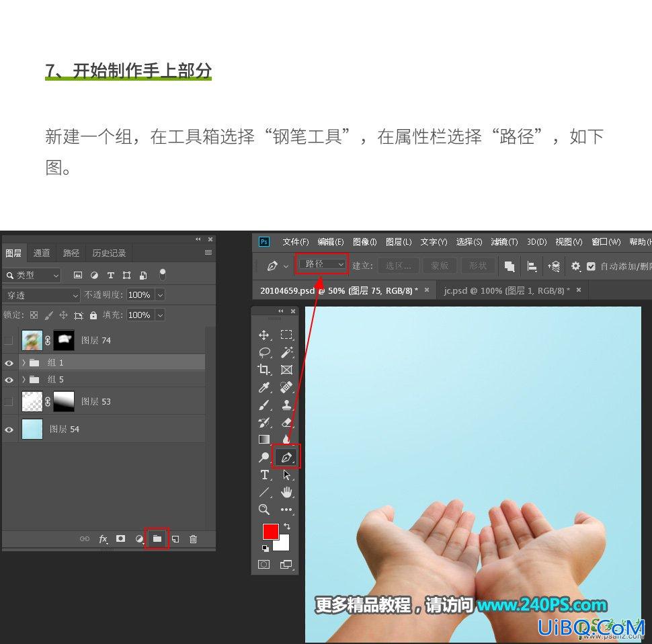Select the Crop tool
The width and height of the screenshot is (652, 644).
tap(263, 370)
